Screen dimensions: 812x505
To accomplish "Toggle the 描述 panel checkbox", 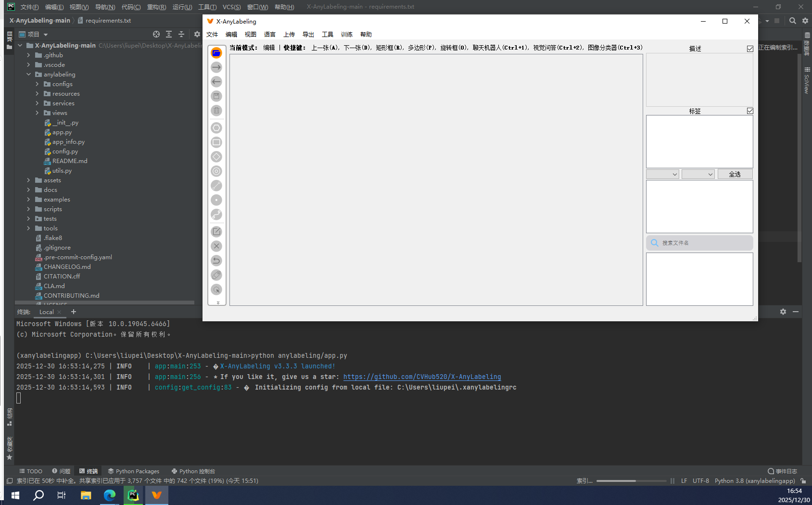I will point(750,49).
